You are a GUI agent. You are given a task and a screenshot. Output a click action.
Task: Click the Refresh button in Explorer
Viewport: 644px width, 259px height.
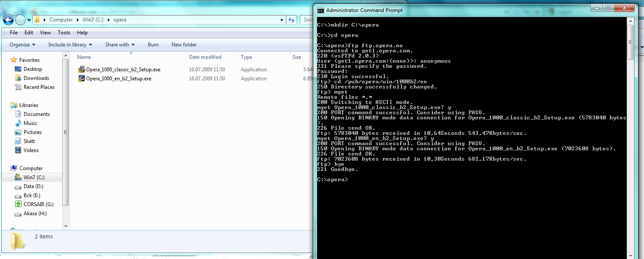point(291,20)
